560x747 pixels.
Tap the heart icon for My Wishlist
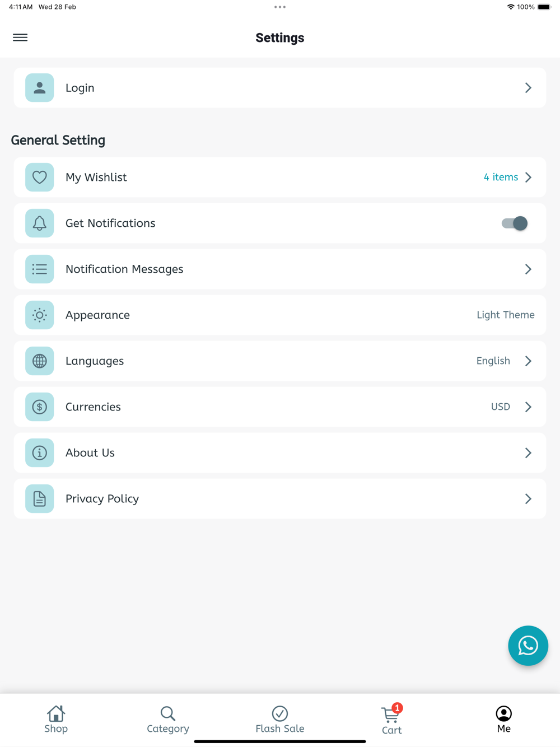point(39,177)
